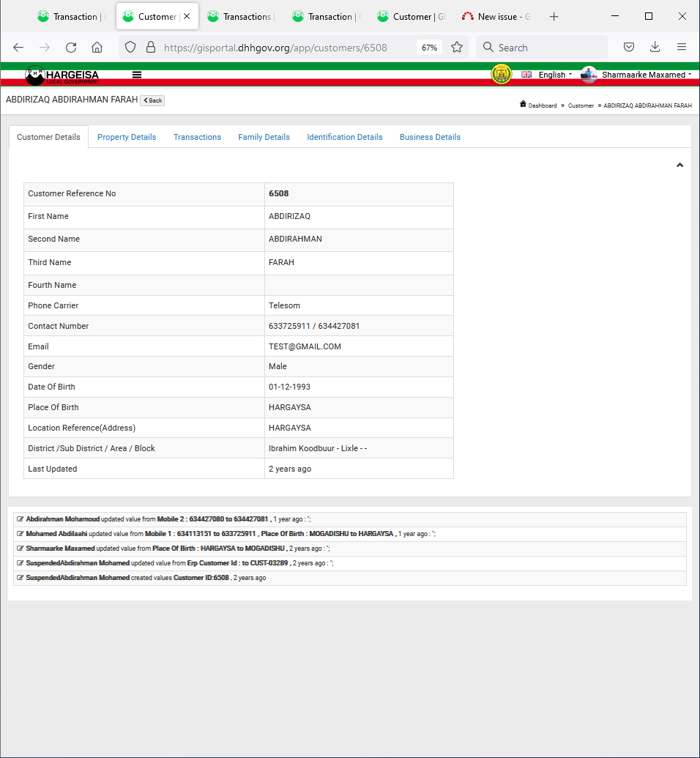Screen dimensions: 700x758
Task: Toggle the sidebar hamburger menu
Action: tap(137, 75)
